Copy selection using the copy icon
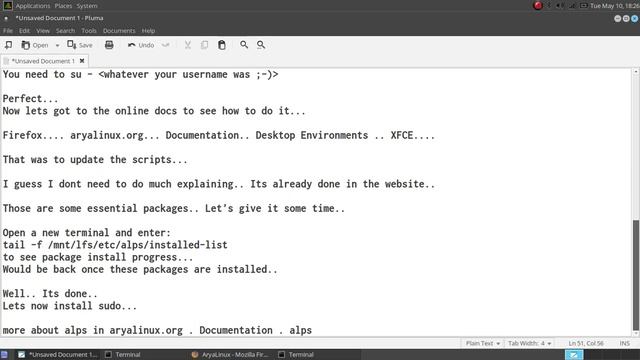The width and height of the screenshot is (640, 360). pos(204,45)
